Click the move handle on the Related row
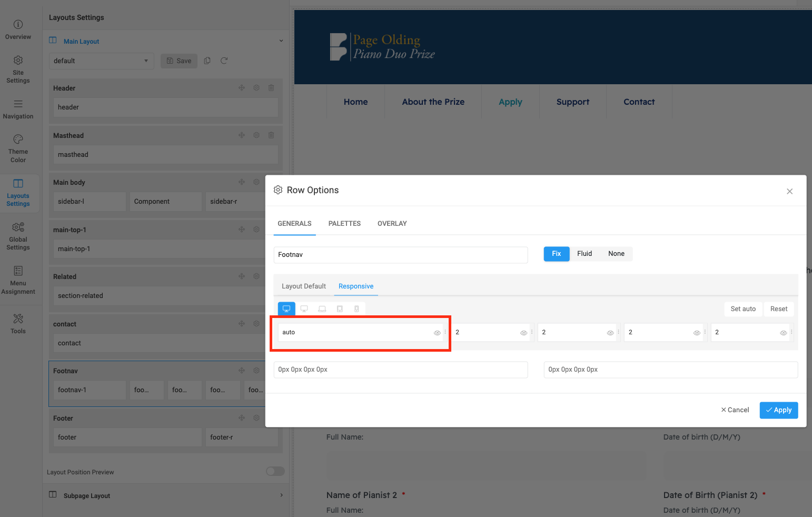Viewport: 812px width, 517px height. 242,276
